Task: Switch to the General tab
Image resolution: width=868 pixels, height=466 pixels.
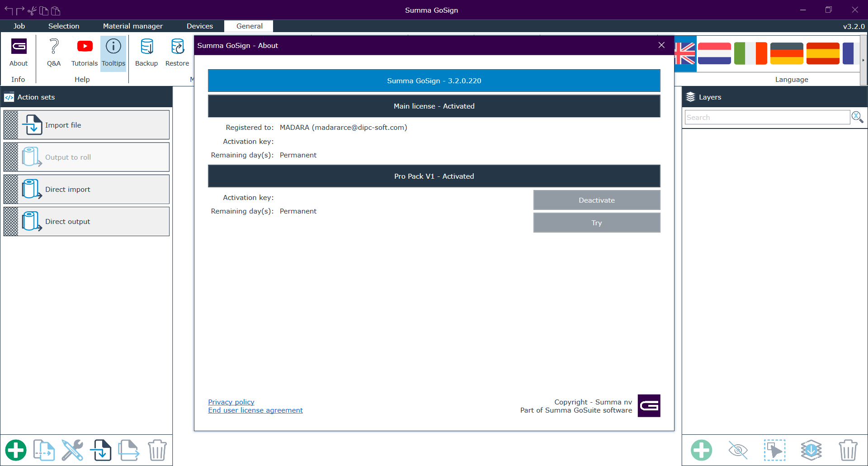Action: 250,26
